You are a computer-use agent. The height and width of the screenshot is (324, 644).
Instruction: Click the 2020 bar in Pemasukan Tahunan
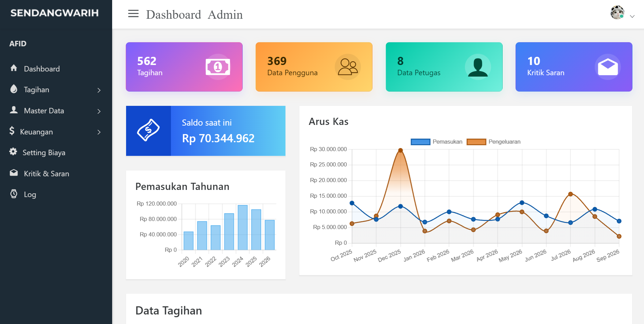click(188, 241)
